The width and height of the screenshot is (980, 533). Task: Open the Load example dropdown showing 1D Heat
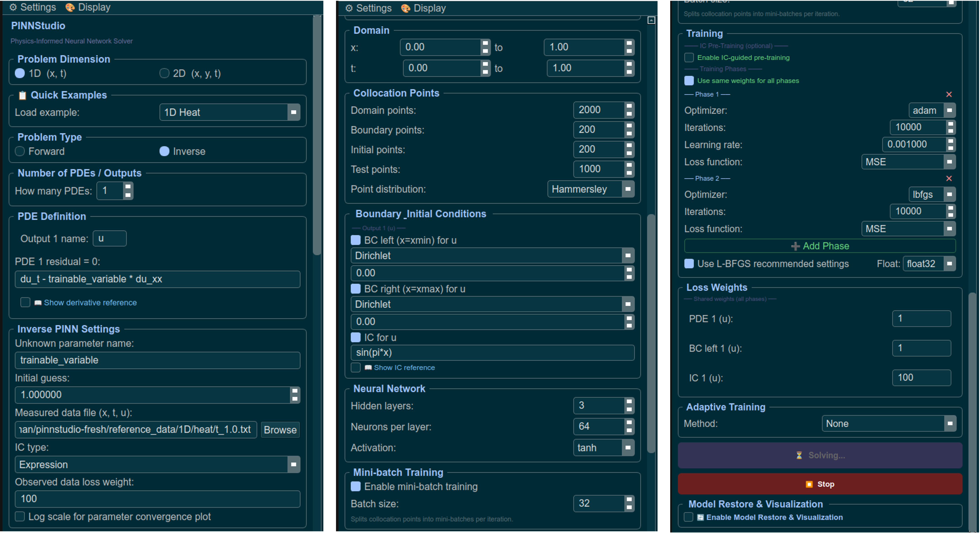230,112
